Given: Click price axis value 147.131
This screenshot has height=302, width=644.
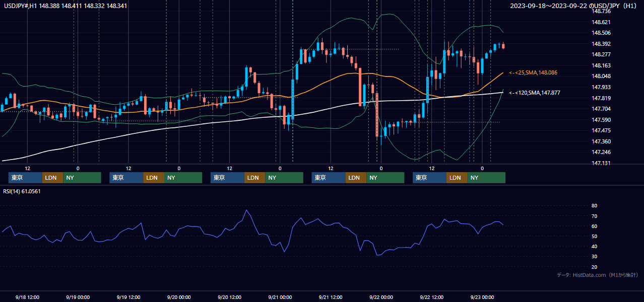Looking at the screenshot, I should [601, 163].
